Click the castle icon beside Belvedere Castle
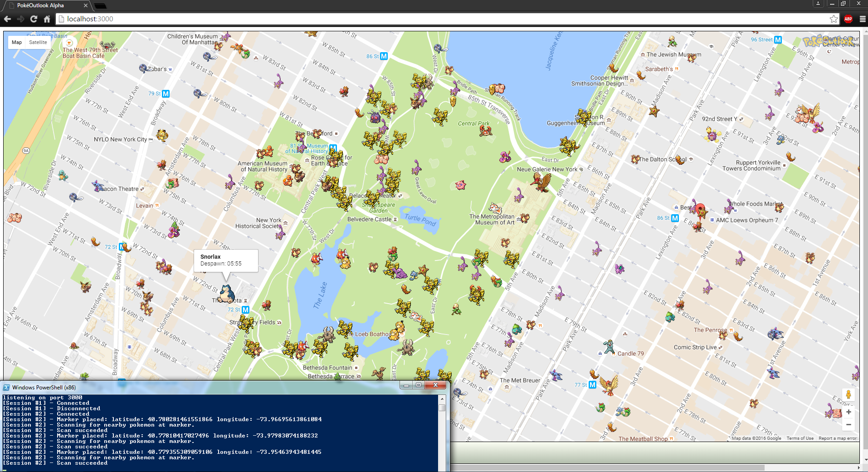Viewport: 868px width, 472px height. coord(395,219)
